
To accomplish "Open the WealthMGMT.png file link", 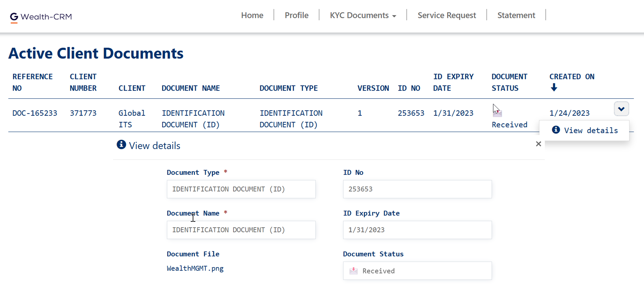I will pyautogui.click(x=195, y=268).
